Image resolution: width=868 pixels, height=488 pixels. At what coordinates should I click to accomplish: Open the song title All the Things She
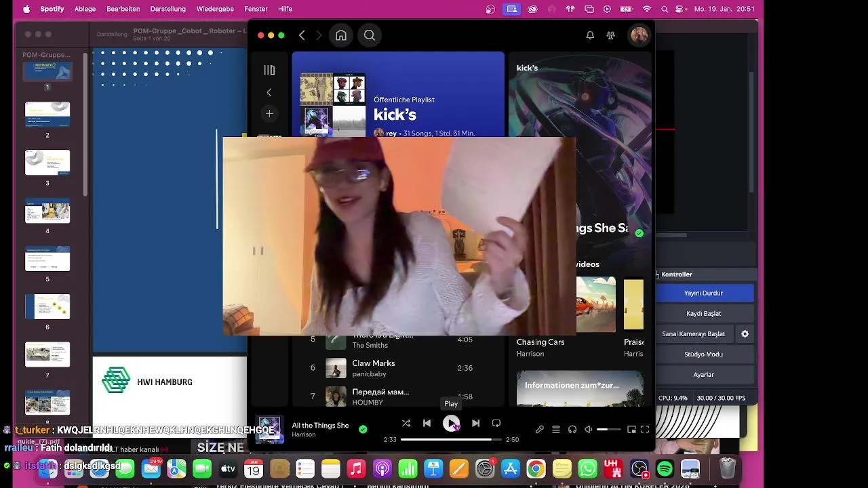(x=320, y=425)
